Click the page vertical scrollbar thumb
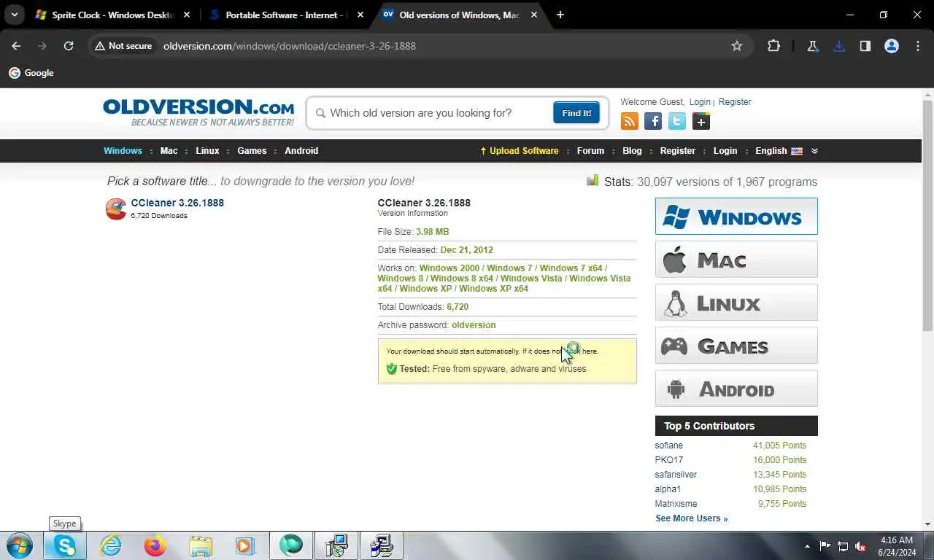934x560 pixels. pos(927,215)
